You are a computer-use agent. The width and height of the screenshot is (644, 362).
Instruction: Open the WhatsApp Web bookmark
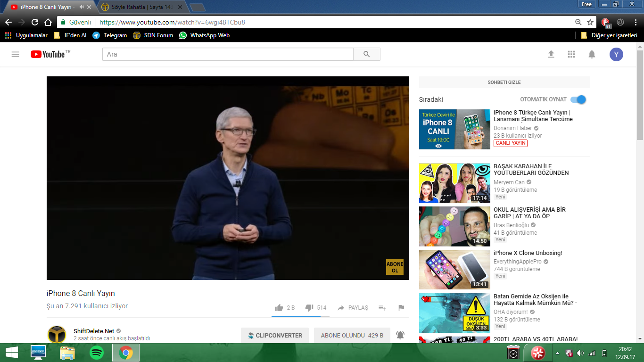[x=204, y=35]
